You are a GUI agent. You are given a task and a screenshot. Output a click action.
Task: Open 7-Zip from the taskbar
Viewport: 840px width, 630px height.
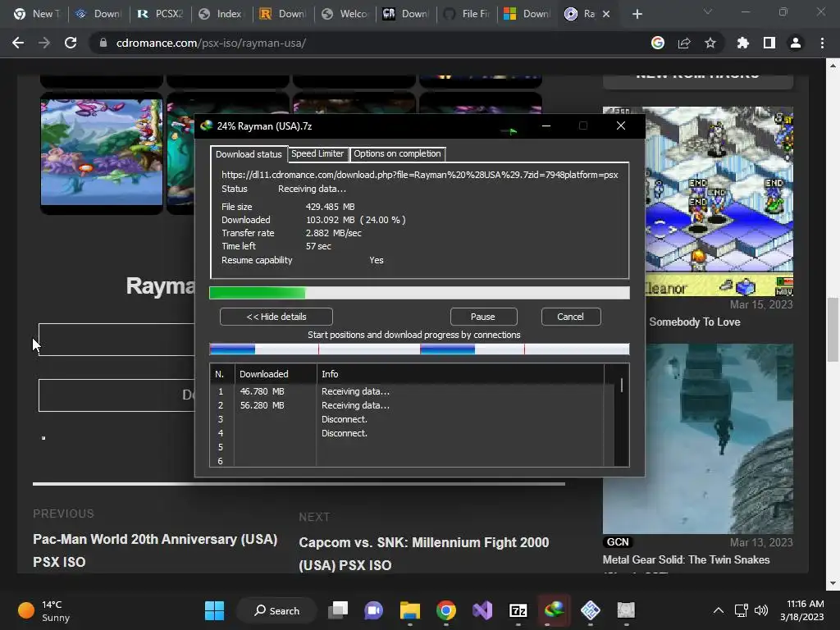[518, 610]
